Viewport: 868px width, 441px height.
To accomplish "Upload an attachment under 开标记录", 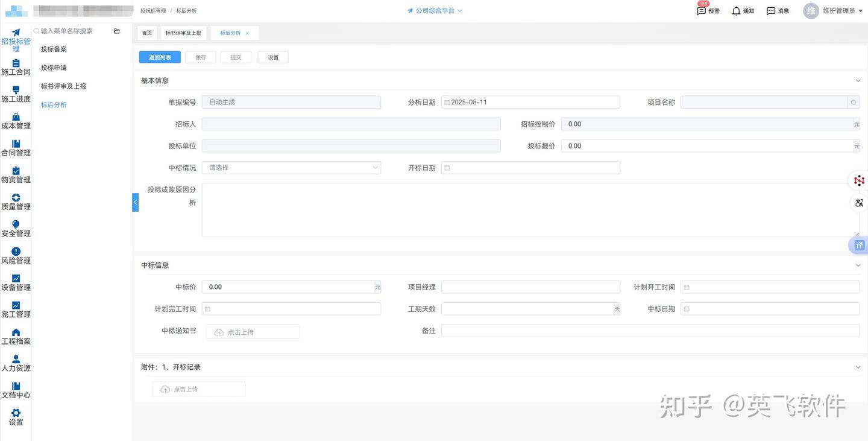I will [x=199, y=389].
